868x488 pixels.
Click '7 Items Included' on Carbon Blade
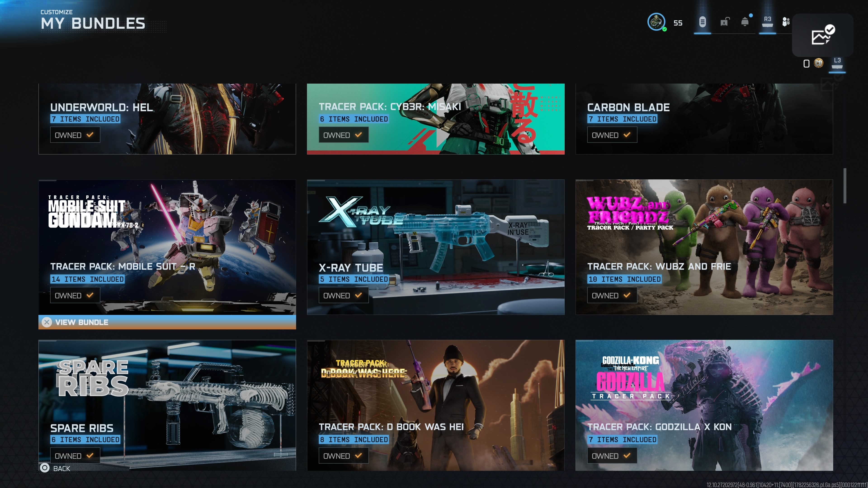pos(622,119)
